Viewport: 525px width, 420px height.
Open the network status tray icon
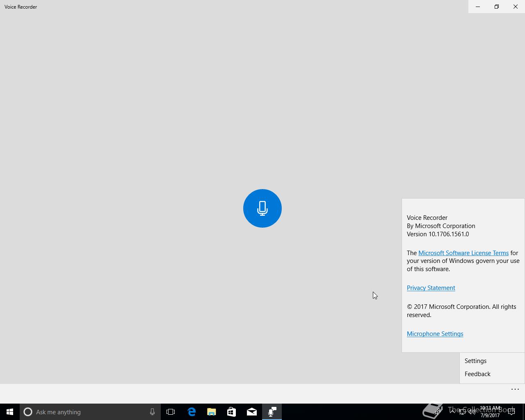pyautogui.click(x=462, y=412)
